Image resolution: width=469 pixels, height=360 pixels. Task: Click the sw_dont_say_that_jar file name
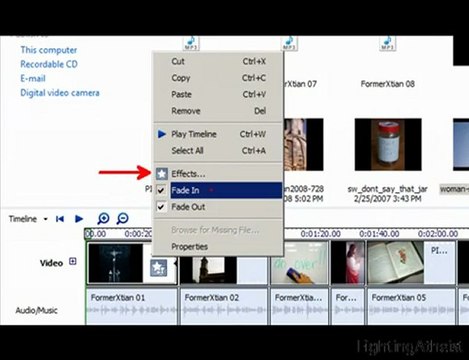[x=387, y=189]
